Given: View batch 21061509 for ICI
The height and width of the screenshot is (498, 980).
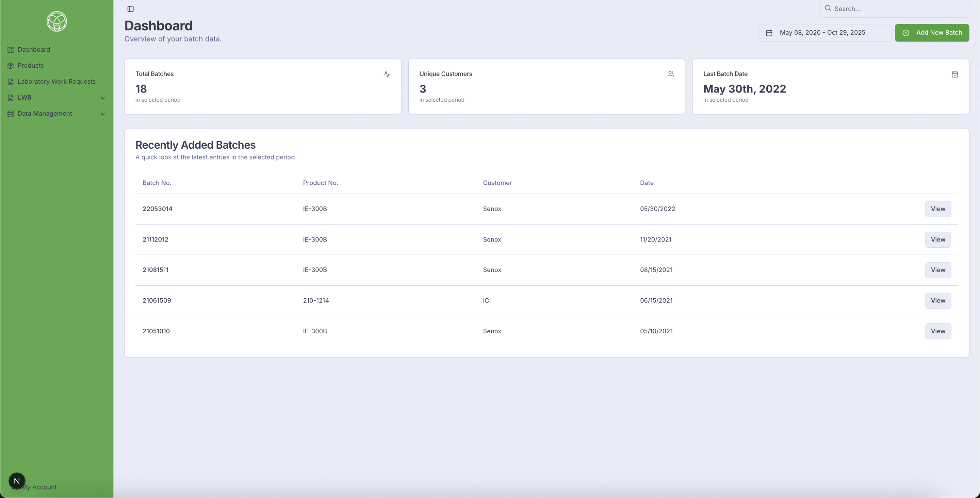Looking at the screenshot, I should pyautogui.click(x=938, y=301).
